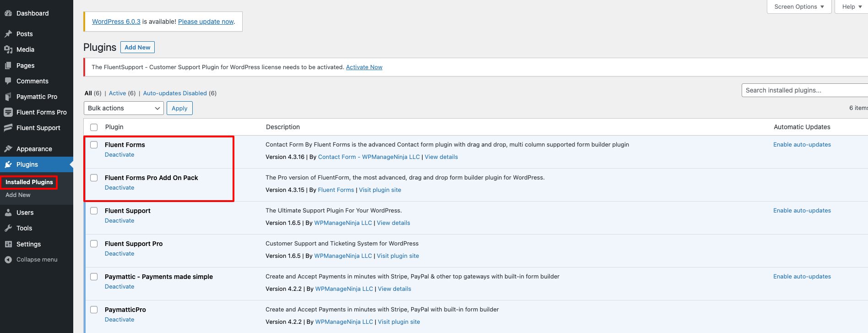The image size is (868, 333).
Task: Focus the Search installed plugins field
Action: point(803,90)
